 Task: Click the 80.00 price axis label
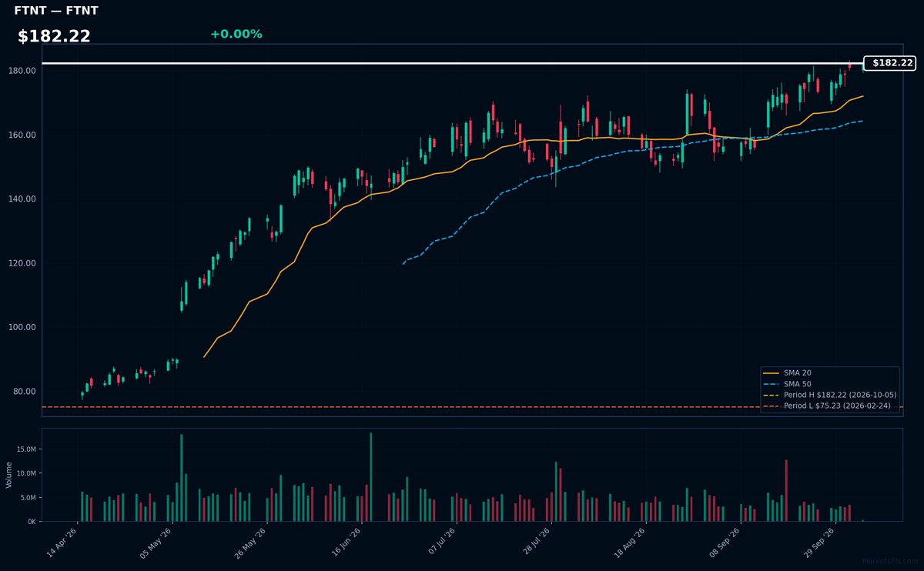coord(25,391)
